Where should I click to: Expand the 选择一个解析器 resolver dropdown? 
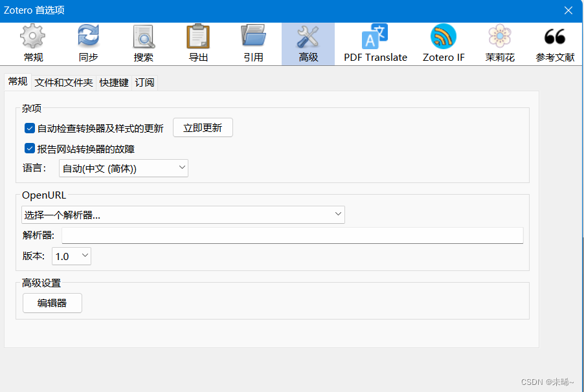pos(183,215)
